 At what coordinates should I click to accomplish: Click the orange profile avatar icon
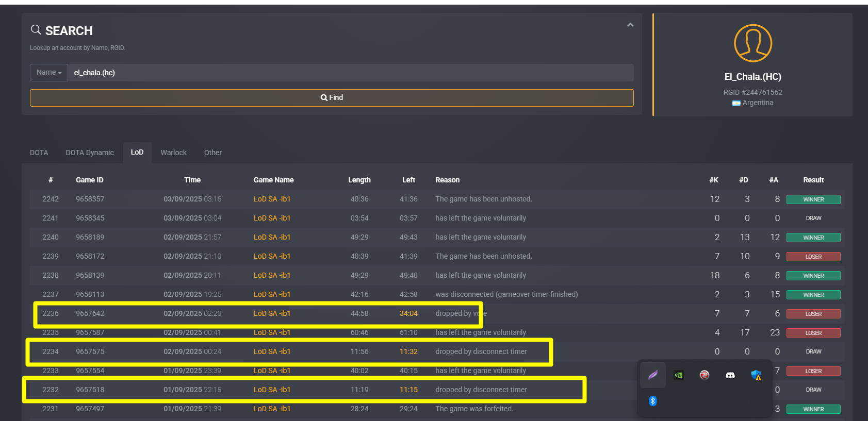[x=753, y=43]
